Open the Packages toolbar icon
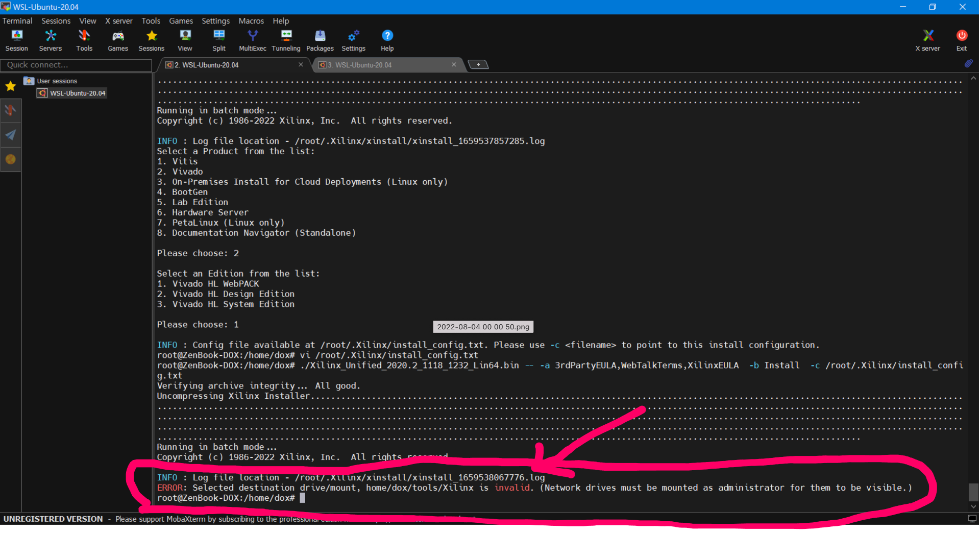The image size is (980, 534). pos(320,40)
